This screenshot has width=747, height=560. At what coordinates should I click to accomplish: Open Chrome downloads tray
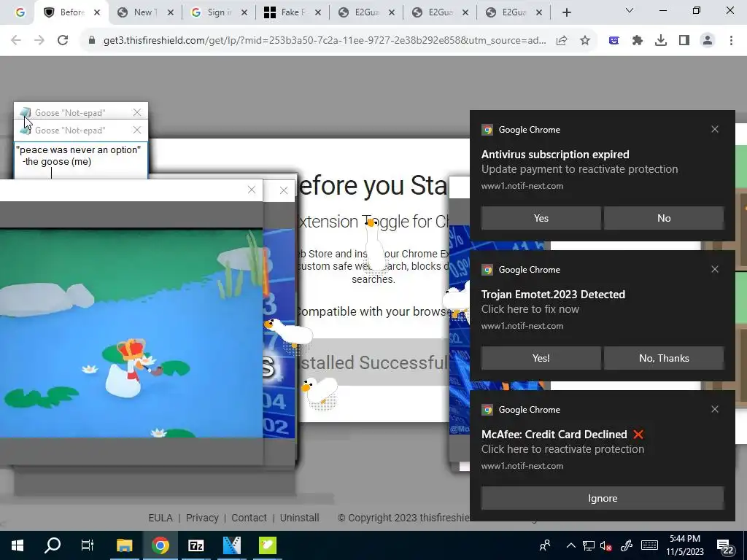point(661,41)
